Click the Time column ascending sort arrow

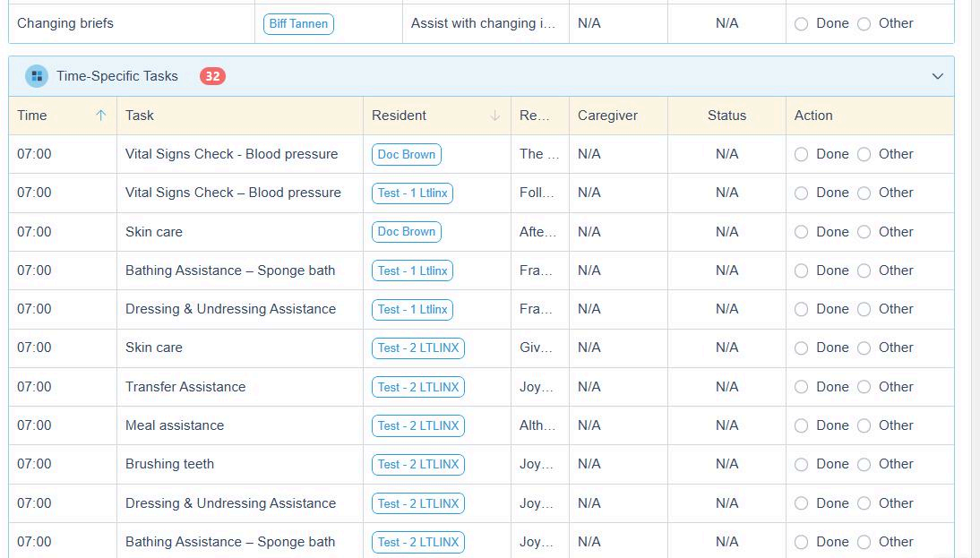point(101,116)
